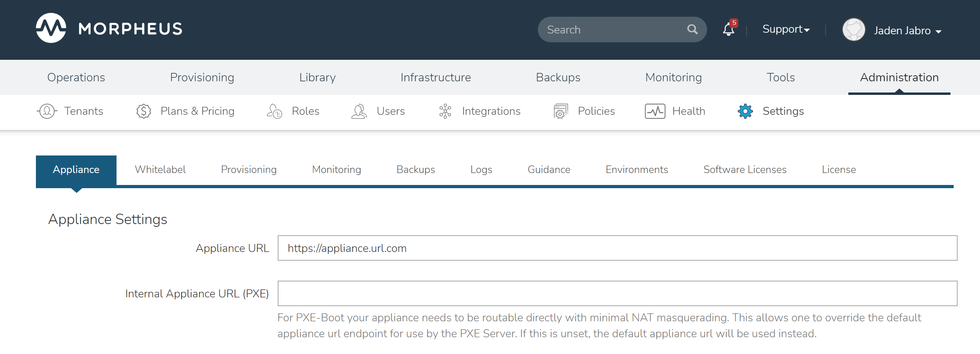Click the Settings gear icon
This screenshot has width=980, height=354.
[745, 111]
